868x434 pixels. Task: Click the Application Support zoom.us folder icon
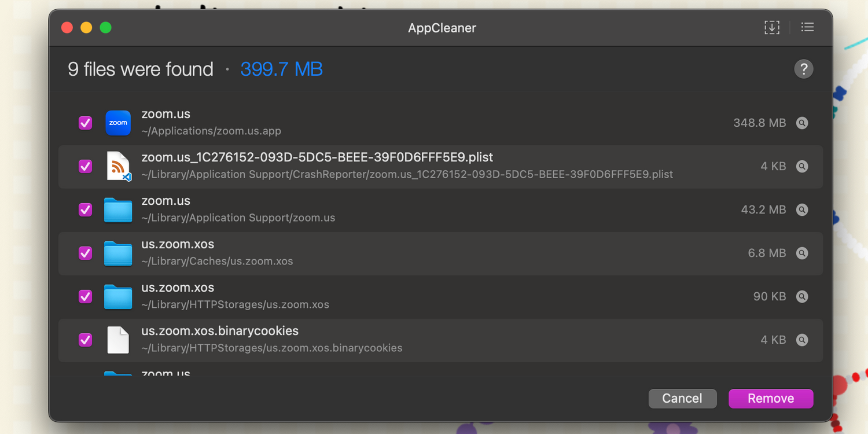[118, 210]
